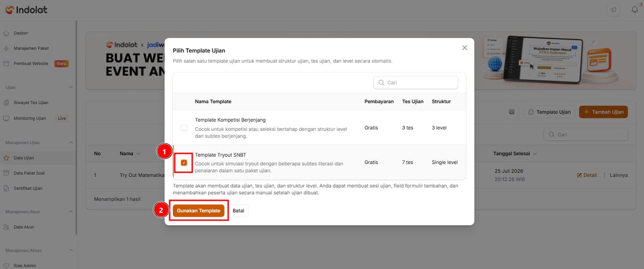Click the Nama Template column header
Screen dimensions: 644x269
pyautogui.click(x=213, y=101)
